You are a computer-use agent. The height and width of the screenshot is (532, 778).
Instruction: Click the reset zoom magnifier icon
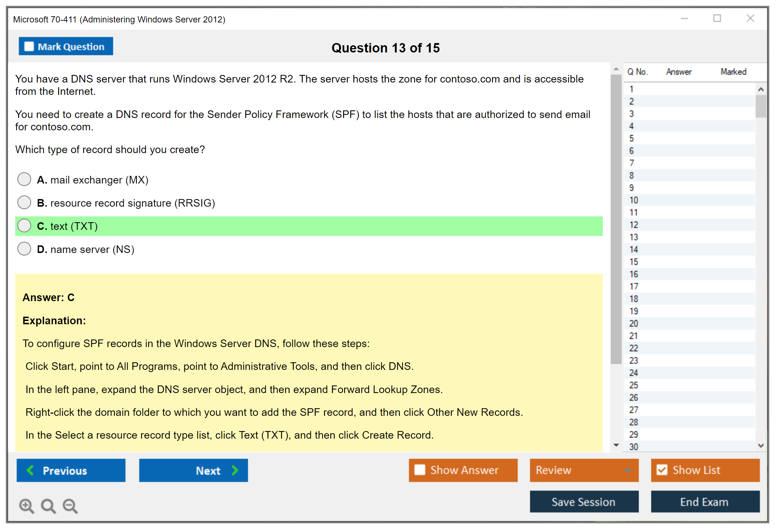coord(48,506)
